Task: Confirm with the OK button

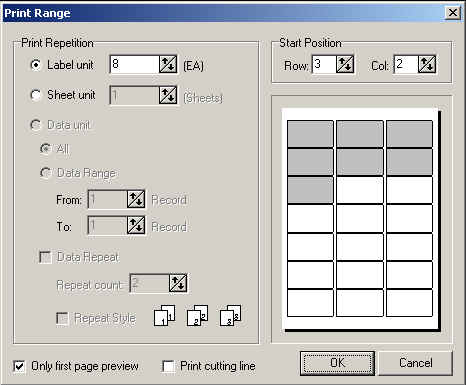Action: click(x=337, y=363)
